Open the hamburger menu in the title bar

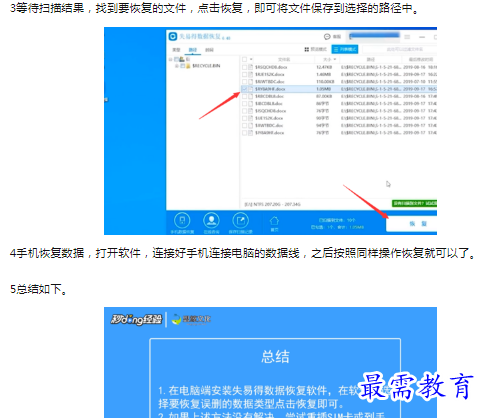coord(407,37)
